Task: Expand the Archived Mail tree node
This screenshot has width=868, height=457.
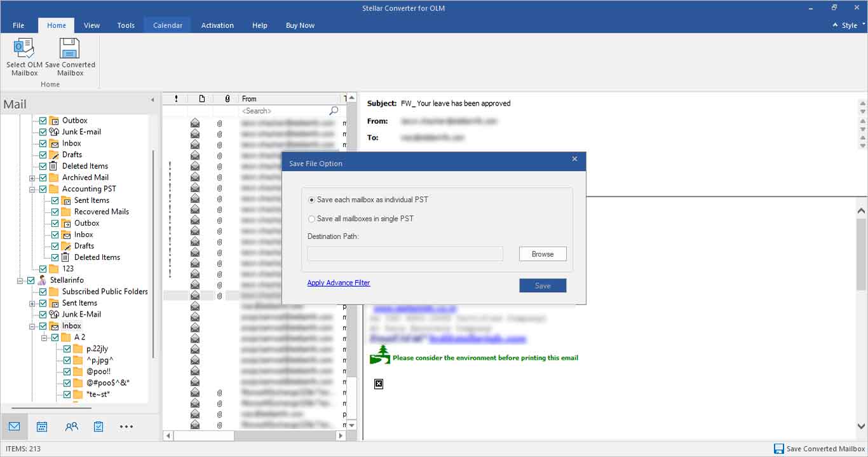Action: [32, 178]
